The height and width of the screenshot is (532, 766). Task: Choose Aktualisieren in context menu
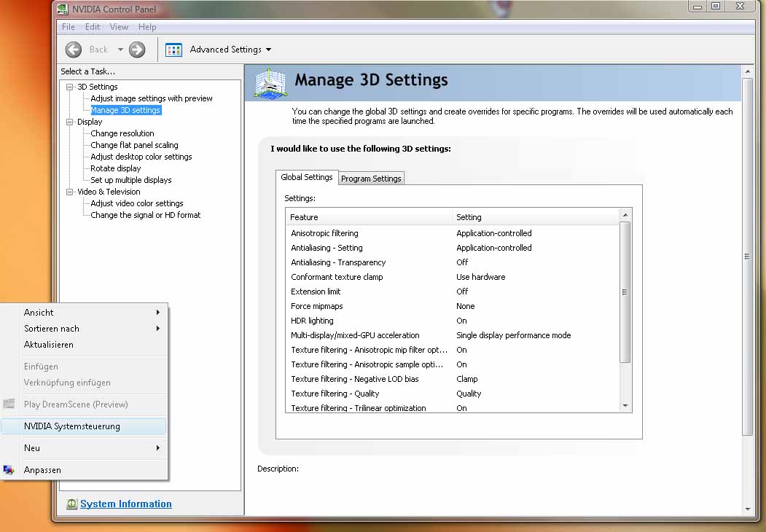tap(84, 345)
